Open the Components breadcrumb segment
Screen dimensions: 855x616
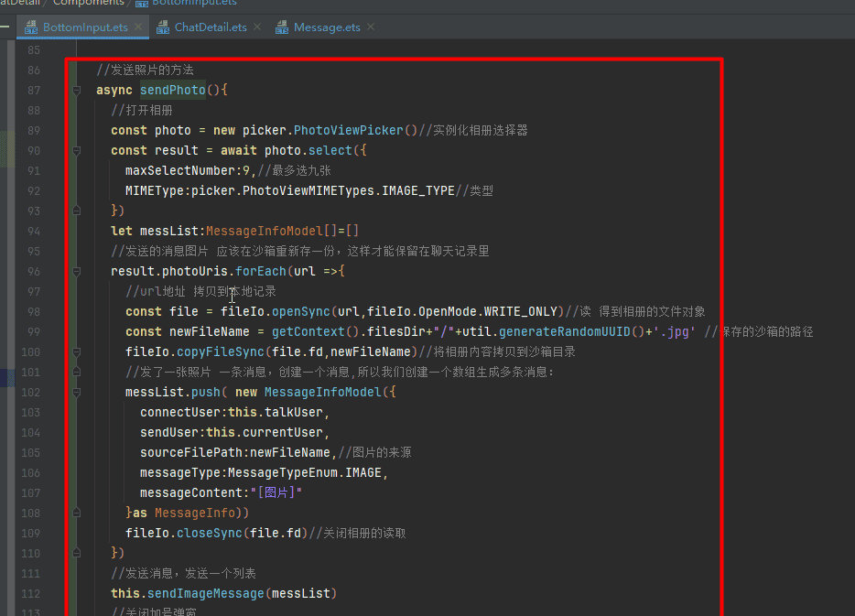(89, 3)
